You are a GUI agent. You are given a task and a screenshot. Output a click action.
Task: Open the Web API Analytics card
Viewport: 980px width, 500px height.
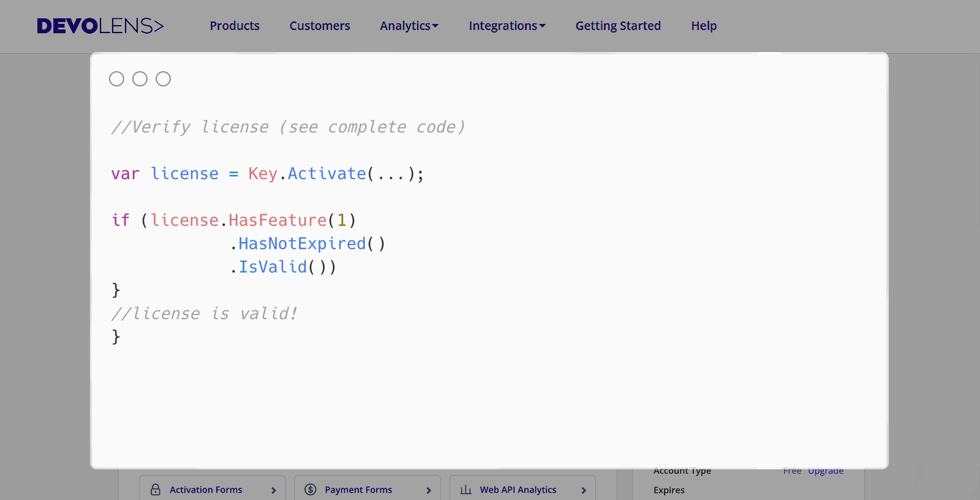pos(522,488)
